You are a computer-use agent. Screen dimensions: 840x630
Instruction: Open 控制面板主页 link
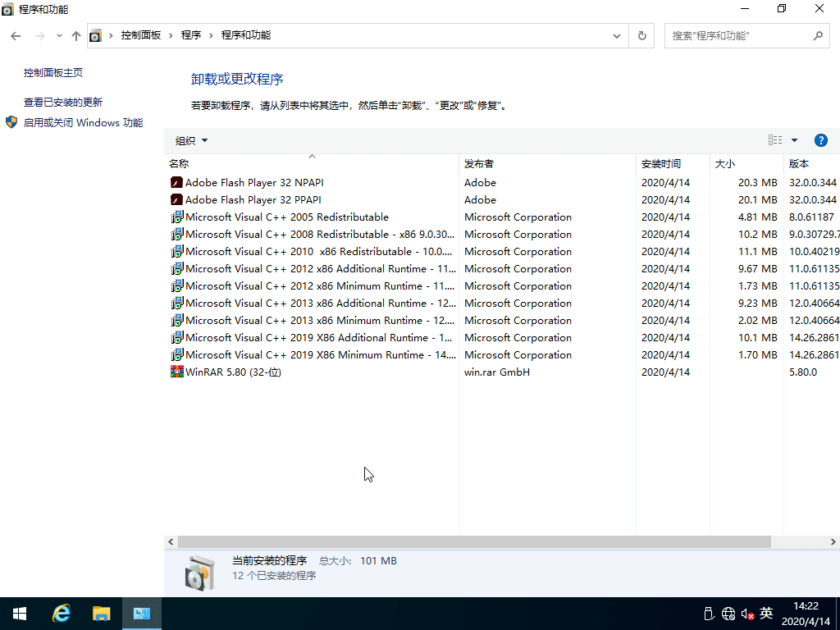click(53, 73)
